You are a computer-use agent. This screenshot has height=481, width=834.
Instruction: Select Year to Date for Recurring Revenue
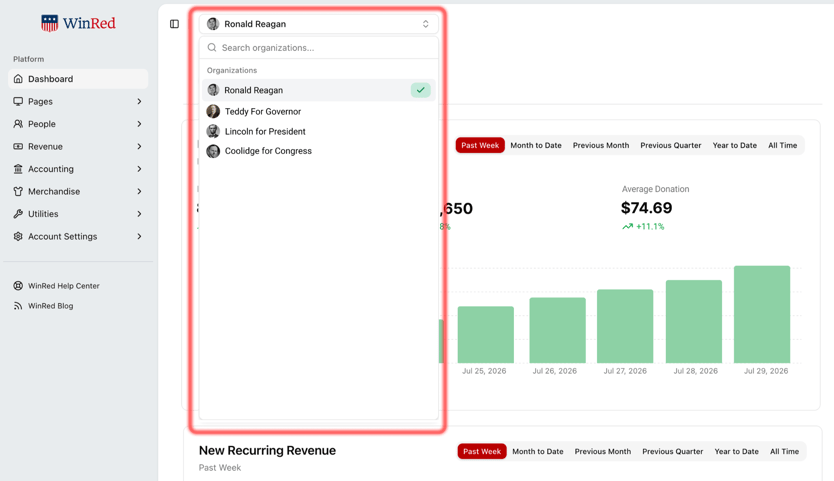736,451
